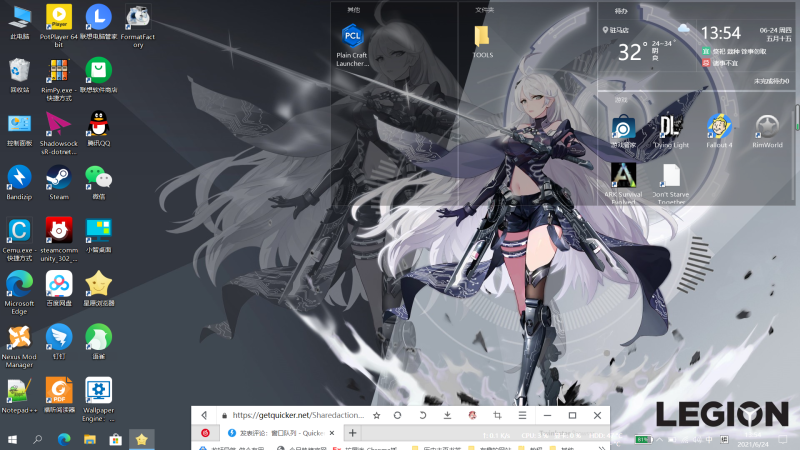Click the crop/screenshot tool in browser toolbar
This screenshot has width=800, height=450.
(x=497, y=415)
